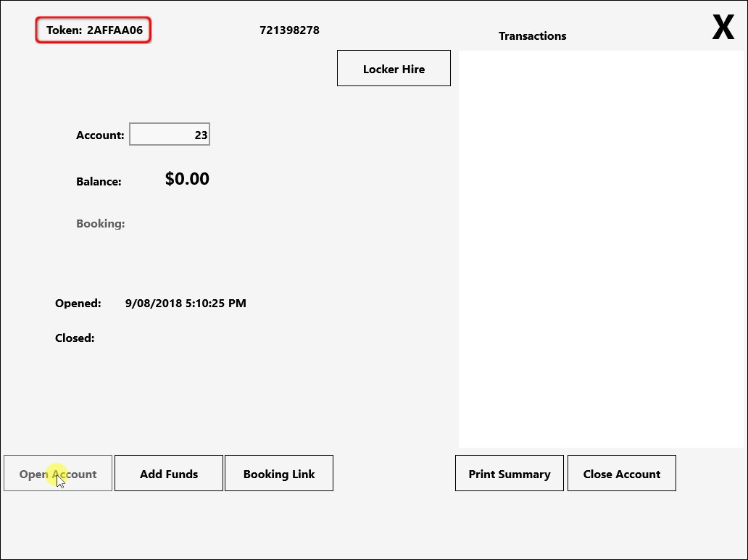
Task: Close the window with the X
Action: 723,28
